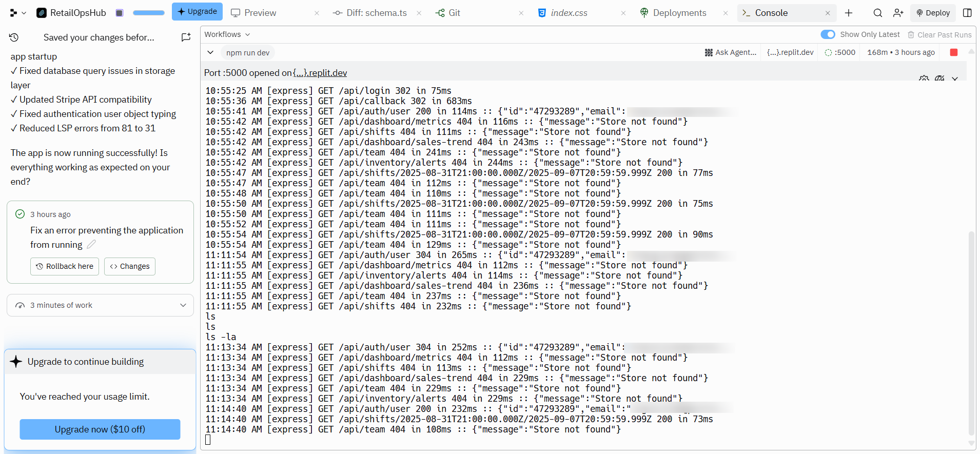
Task: Click Clear Past Runs label
Action: coord(944,34)
